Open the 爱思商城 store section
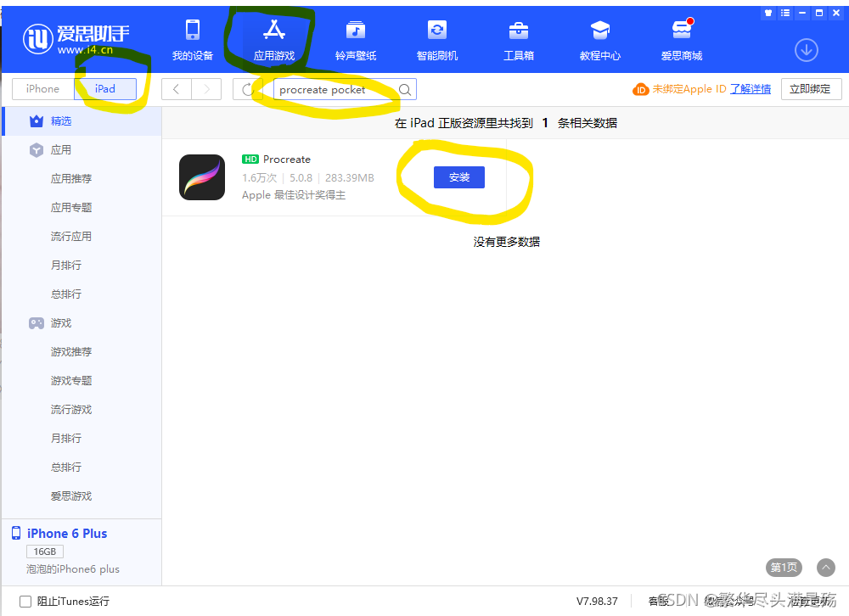849x616 pixels. coord(682,40)
